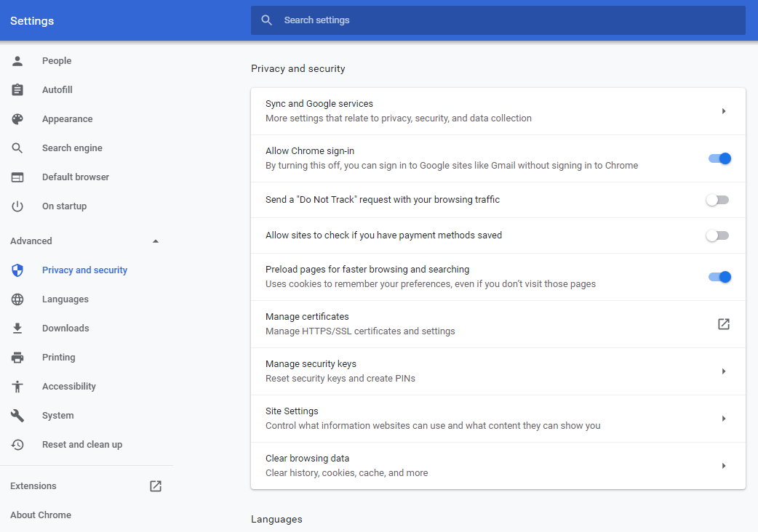Click the Clear browsing data title

(308, 459)
